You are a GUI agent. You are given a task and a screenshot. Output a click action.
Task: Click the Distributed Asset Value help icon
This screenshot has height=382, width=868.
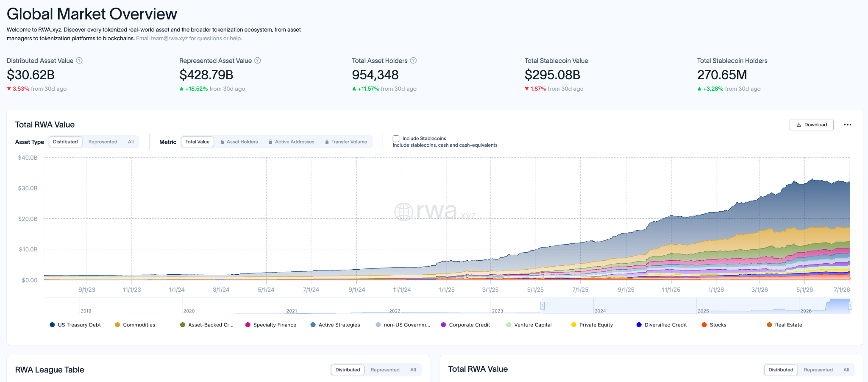[79, 61]
